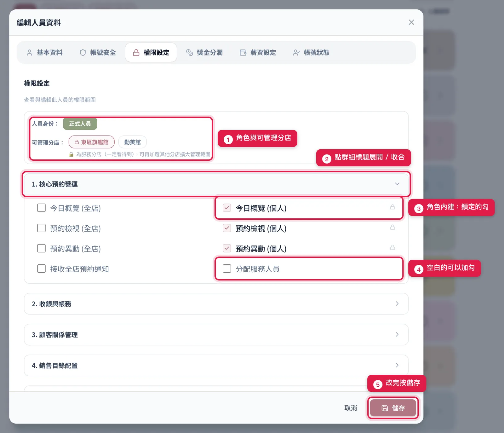Click the floppy disk icon in 儲存 button
This screenshot has width=504, height=433.
coord(385,408)
